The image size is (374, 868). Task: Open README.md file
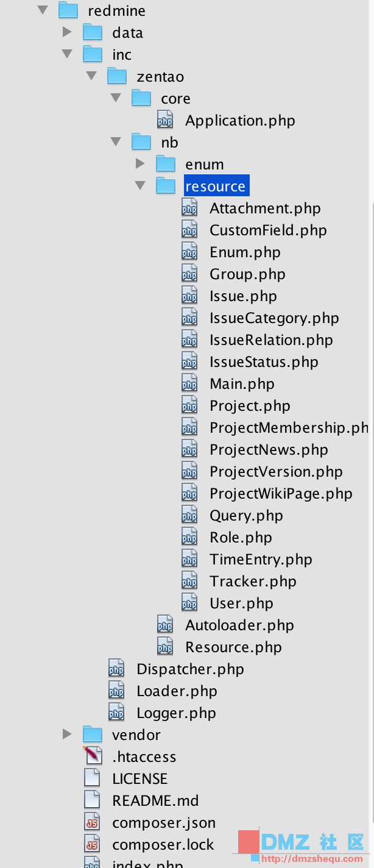[155, 800]
